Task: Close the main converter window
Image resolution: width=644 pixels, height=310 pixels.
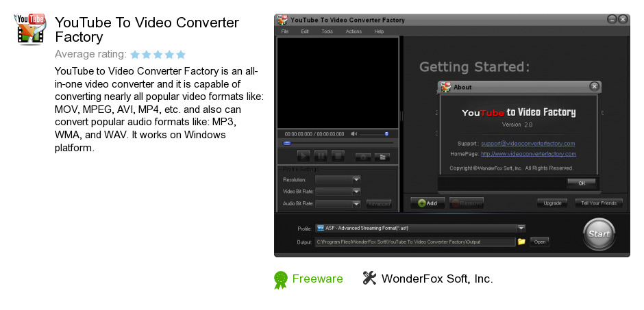Action: point(623,19)
